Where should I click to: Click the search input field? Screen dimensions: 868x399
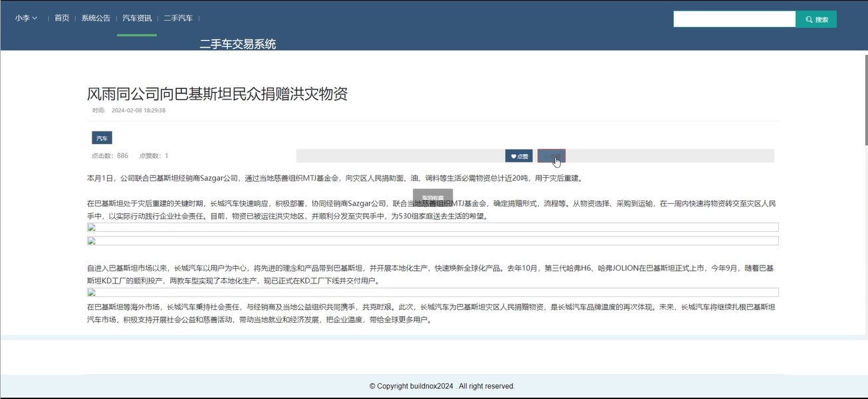coord(734,19)
